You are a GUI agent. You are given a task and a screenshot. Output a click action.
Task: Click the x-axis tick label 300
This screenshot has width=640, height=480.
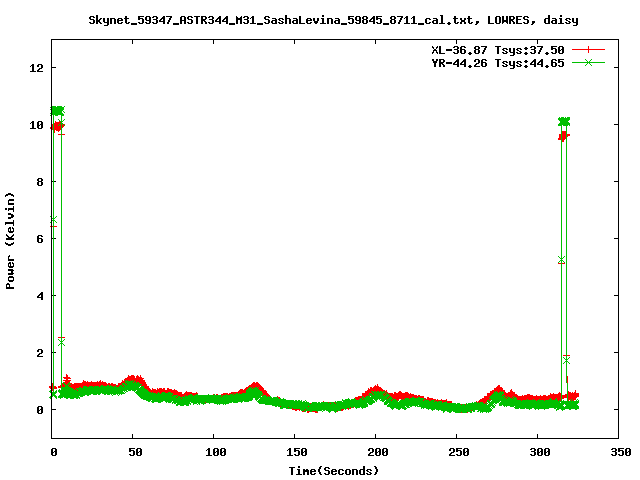pyautogui.click(x=539, y=452)
